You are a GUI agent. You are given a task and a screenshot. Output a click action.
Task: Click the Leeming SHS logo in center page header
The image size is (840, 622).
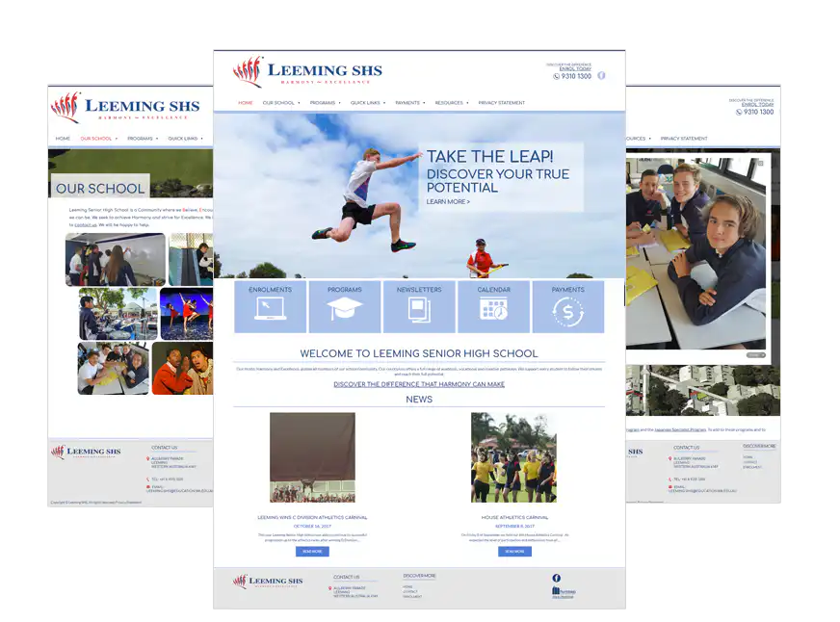tap(307, 71)
